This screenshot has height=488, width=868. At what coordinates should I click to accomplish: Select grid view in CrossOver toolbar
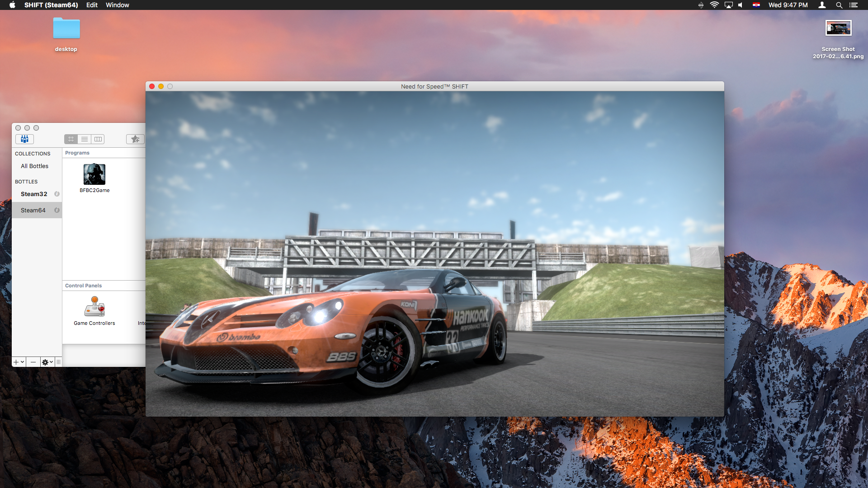[71, 139]
